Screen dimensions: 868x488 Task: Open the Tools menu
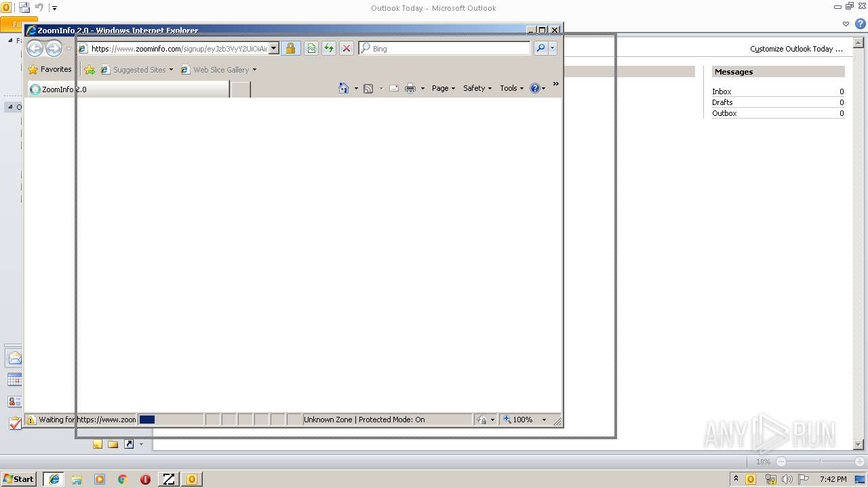pos(512,88)
